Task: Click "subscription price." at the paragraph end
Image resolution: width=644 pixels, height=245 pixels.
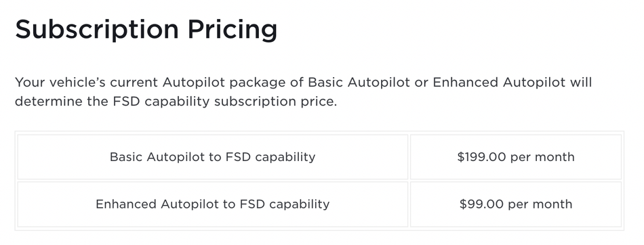Action: click(276, 102)
